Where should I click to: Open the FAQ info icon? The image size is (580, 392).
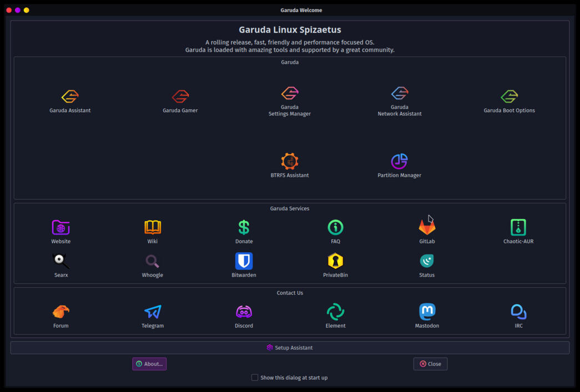click(x=335, y=227)
